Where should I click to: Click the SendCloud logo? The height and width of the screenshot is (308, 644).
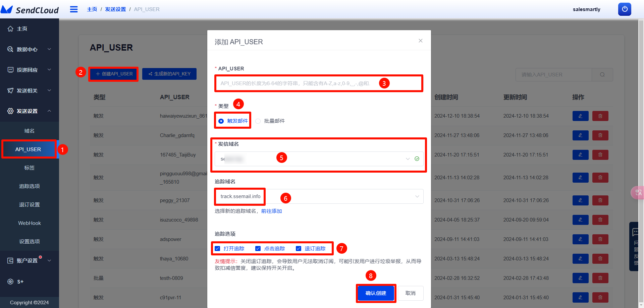[x=30, y=9]
